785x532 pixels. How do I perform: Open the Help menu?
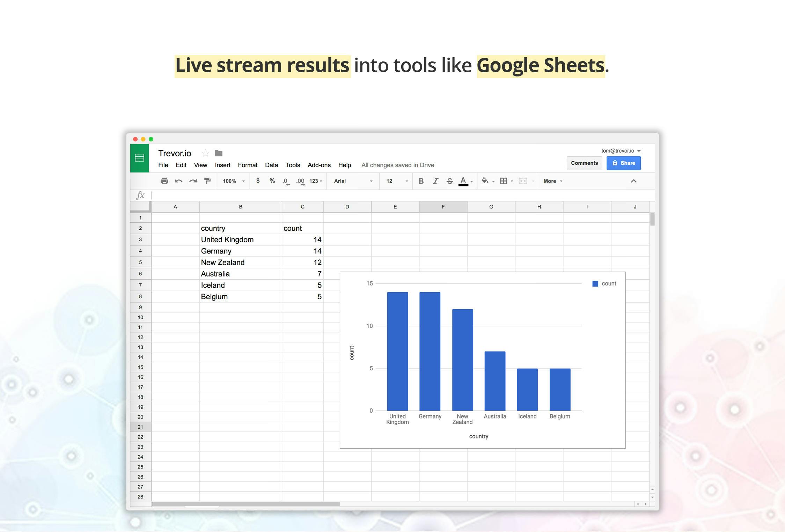(x=344, y=165)
